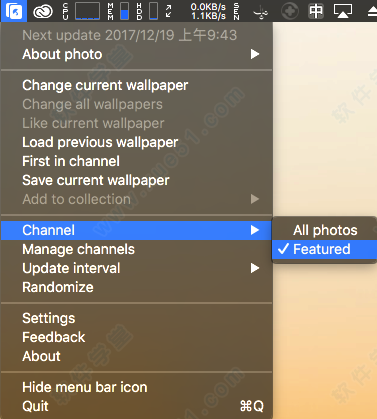The height and width of the screenshot is (419, 377).
Task: Click the HDD disk usage indicator
Action: 147,11
